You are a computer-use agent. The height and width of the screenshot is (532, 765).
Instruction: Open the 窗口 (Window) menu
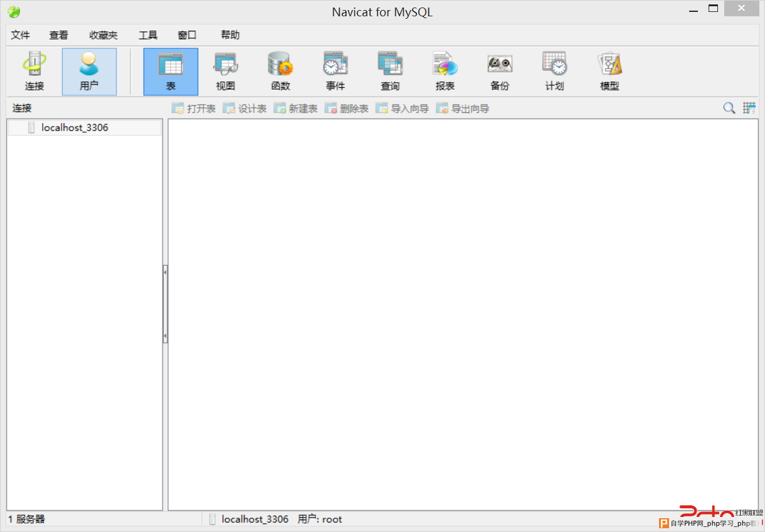[187, 35]
